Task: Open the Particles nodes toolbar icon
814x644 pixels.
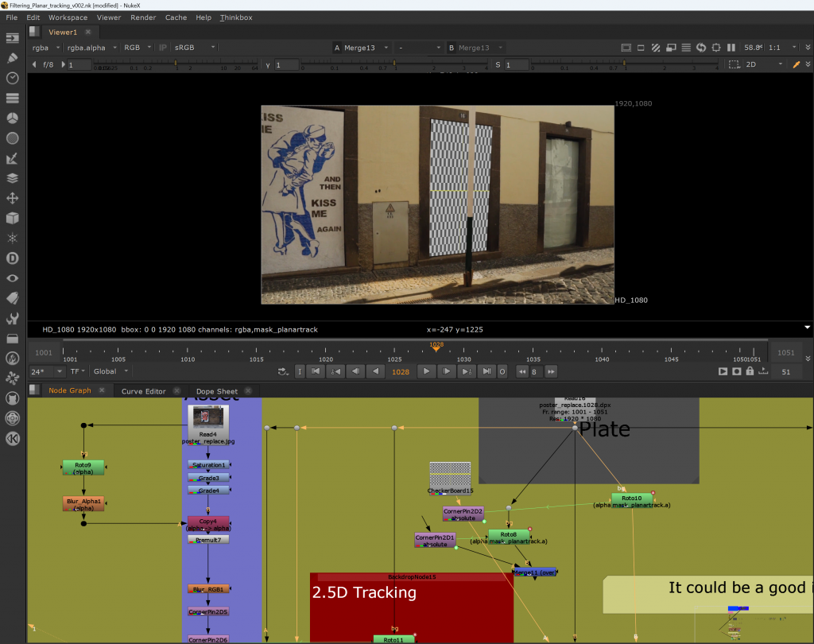Action: coord(13,238)
